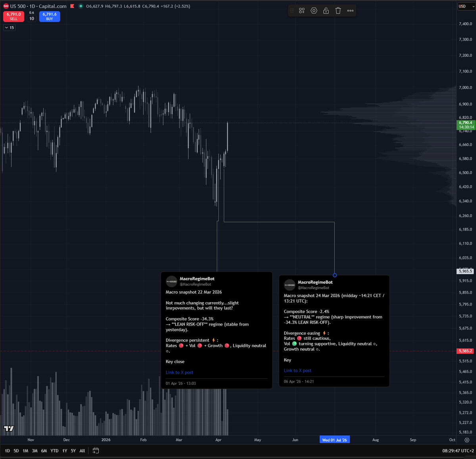This screenshot has width=476, height=459.
Task: Open the price scale settings gear icon
Action: click(466, 440)
